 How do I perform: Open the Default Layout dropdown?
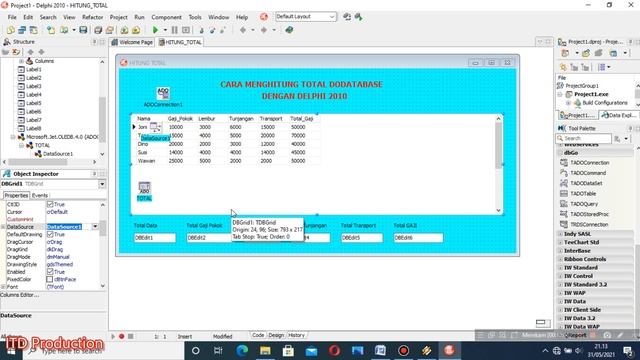332,17
